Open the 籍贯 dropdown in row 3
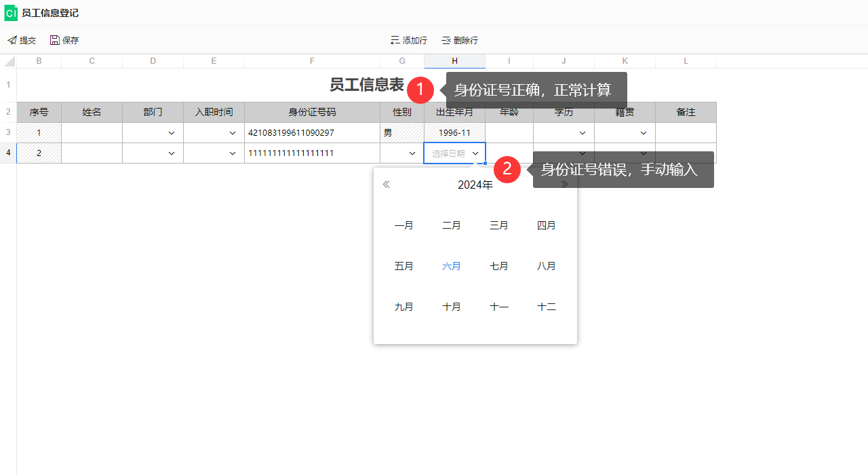Image resolution: width=868 pixels, height=475 pixels. pos(644,133)
